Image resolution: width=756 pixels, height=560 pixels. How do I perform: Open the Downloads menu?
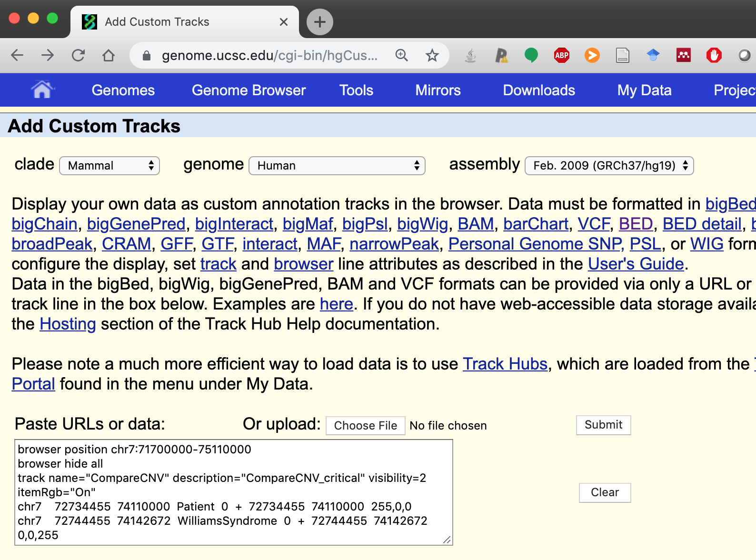[x=539, y=90]
